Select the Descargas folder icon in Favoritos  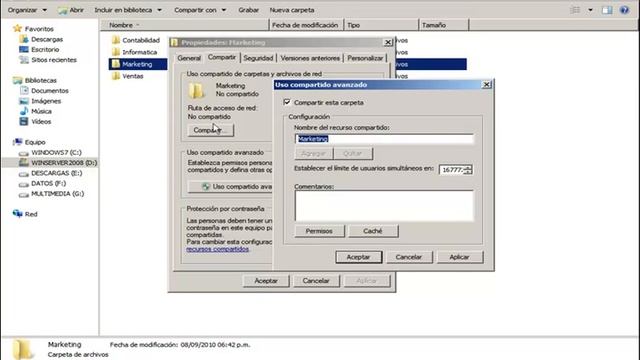point(24,39)
